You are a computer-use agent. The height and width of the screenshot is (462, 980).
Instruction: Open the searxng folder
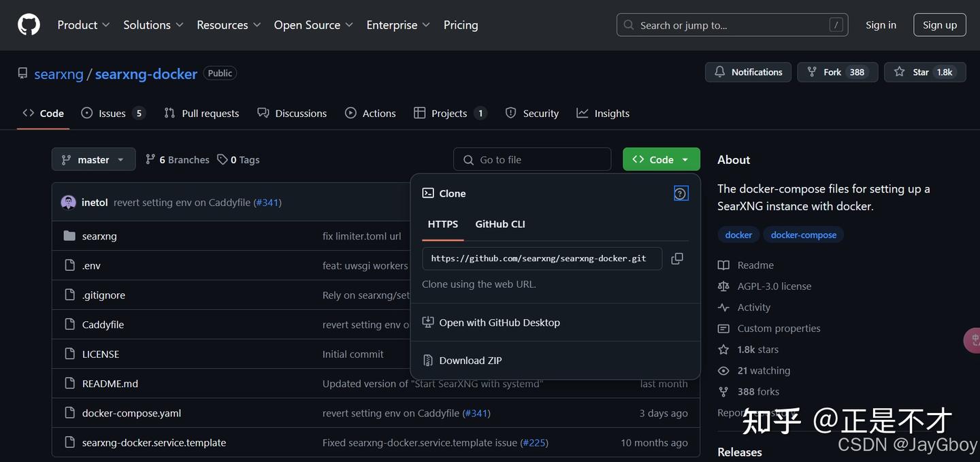coord(99,236)
